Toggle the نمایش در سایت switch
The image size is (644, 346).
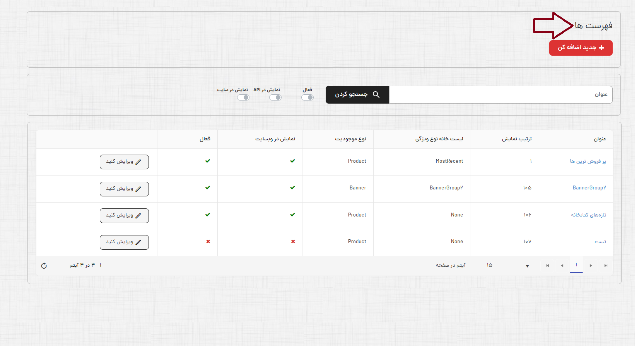click(x=243, y=97)
